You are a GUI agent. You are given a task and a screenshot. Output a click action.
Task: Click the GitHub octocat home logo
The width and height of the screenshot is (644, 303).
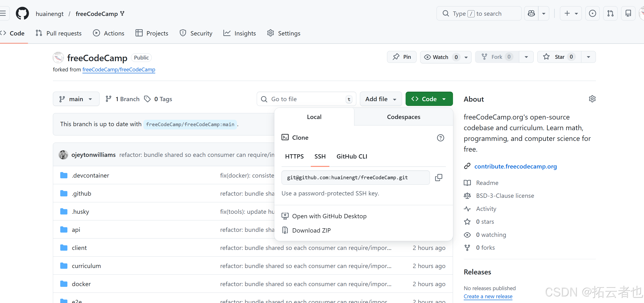22,14
